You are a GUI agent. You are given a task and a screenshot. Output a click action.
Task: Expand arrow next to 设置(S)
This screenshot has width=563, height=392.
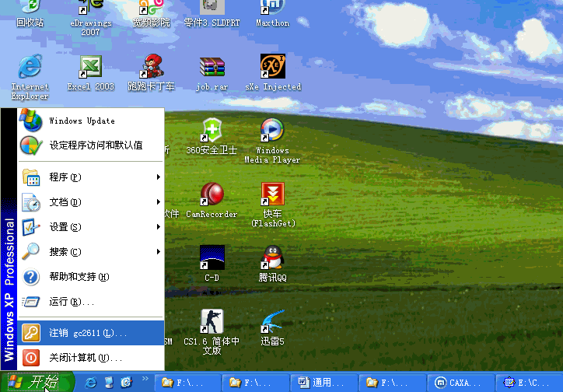[159, 227]
